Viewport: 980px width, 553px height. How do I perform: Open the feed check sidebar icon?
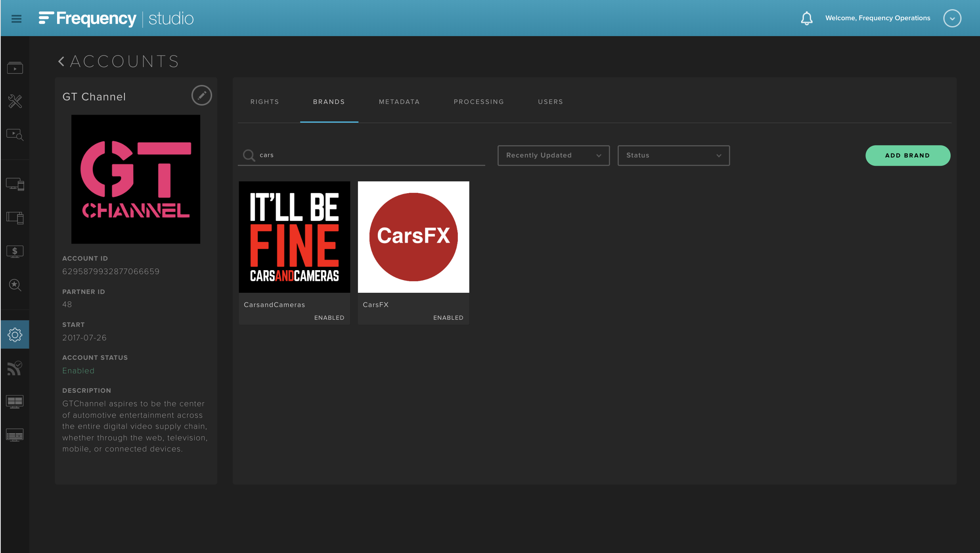pyautogui.click(x=15, y=368)
